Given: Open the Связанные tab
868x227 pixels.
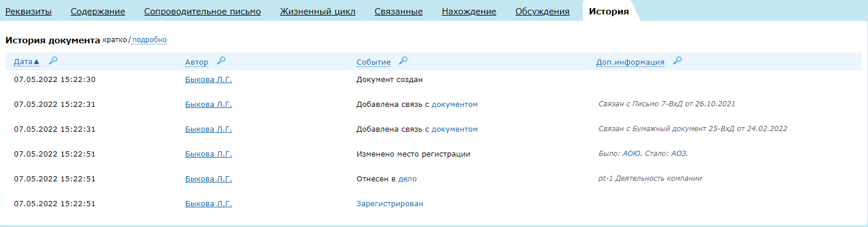Looking at the screenshot, I should point(398,12).
